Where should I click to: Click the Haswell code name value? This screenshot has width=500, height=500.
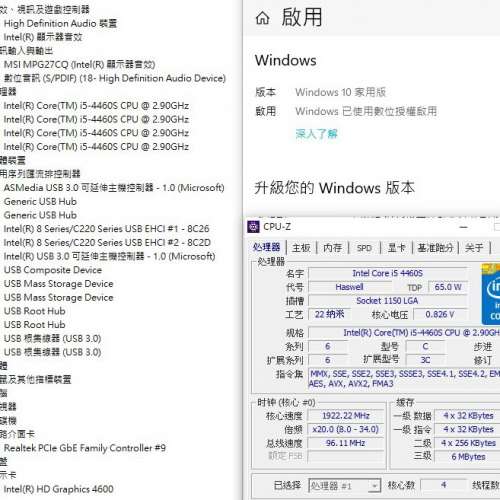point(350,287)
